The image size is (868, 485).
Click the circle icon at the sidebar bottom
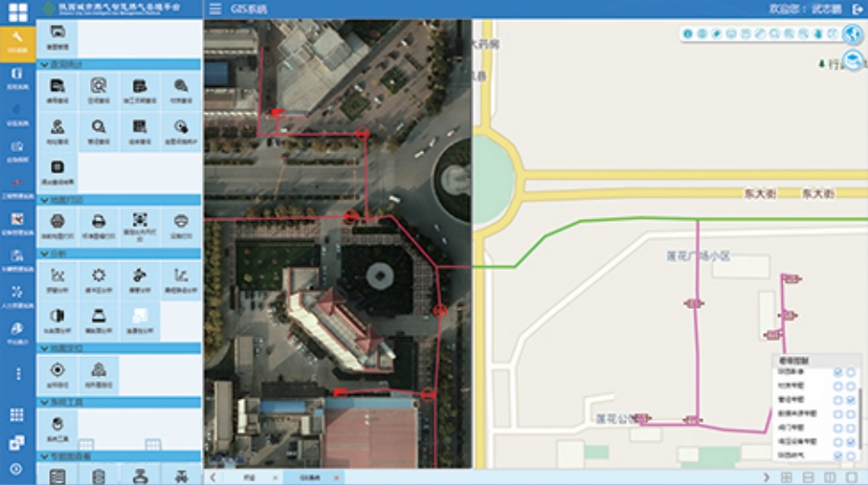17,469
